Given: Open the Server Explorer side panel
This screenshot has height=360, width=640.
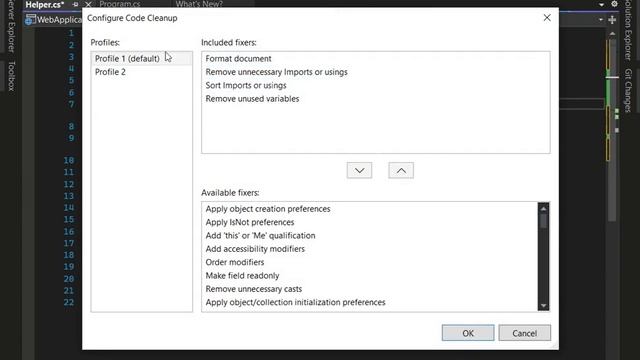Looking at the screenshot, I should pos(11,27).
